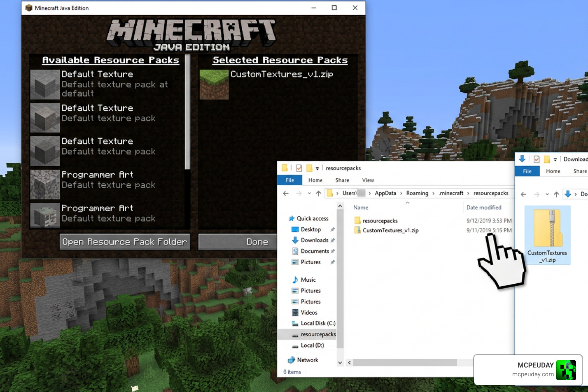Click new folder icon in resourcepacks title bar
The height and width of the screenshot is (392, 588).
[x=309, y=168]
